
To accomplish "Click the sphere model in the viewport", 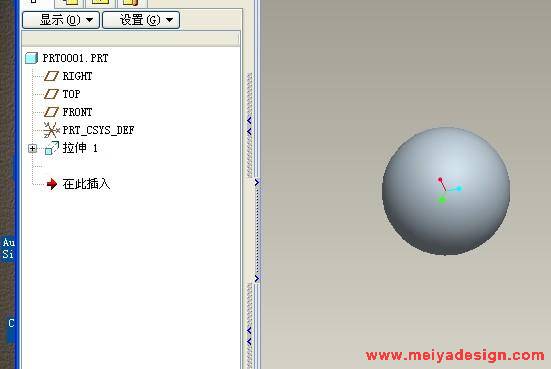I will click(x=446, y=191).
